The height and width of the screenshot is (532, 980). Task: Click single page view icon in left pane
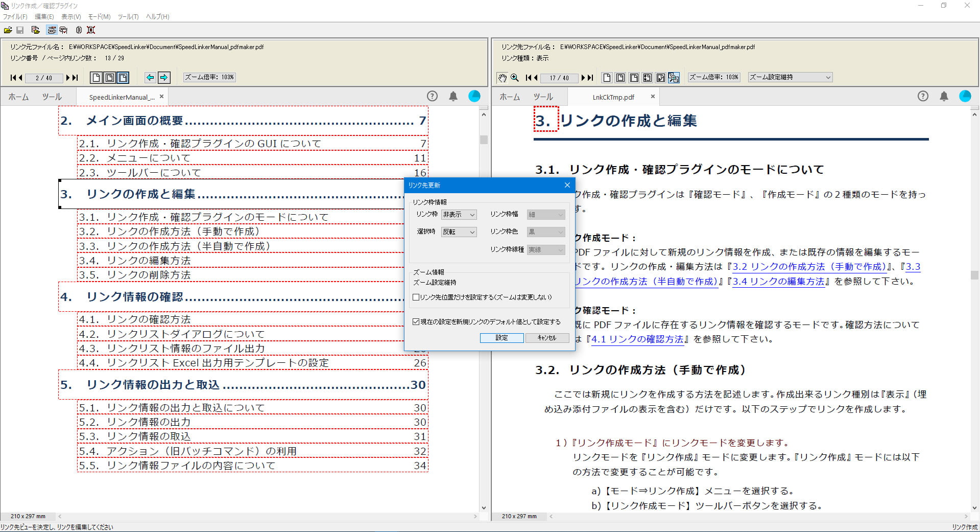(95, 78)
